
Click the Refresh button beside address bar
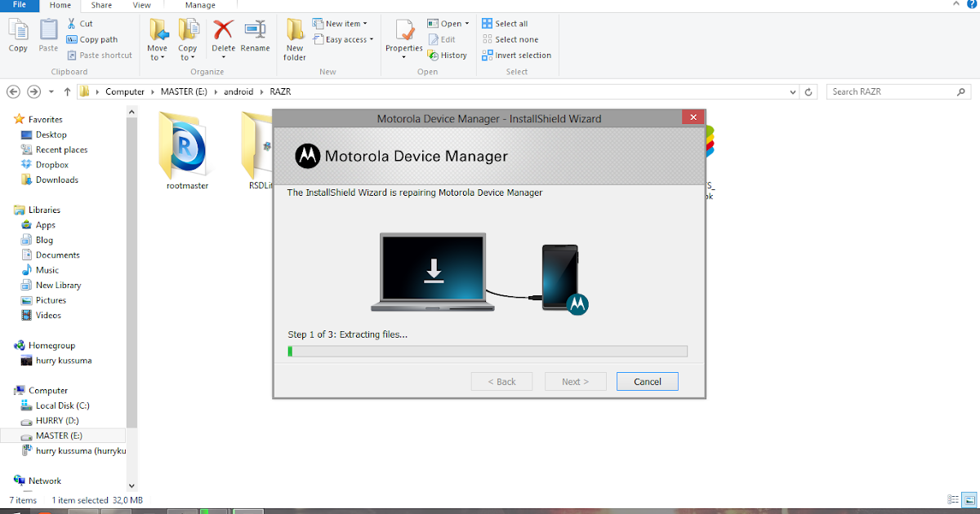point(808,91)
